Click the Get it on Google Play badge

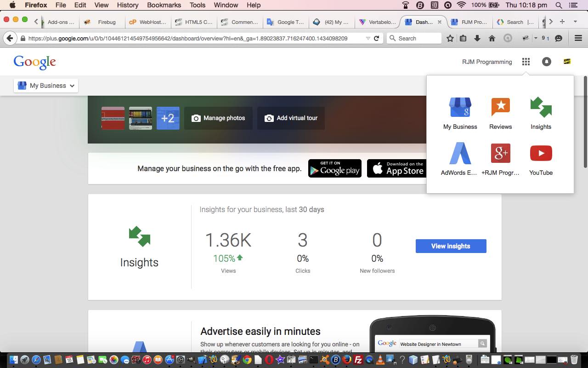pos(335,168)
